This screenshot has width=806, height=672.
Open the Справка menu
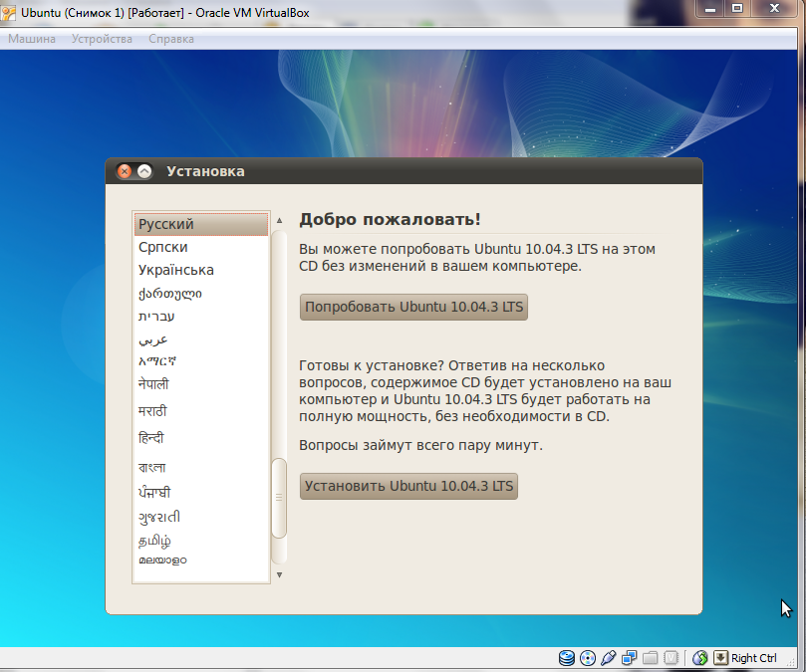pos(171,39)
